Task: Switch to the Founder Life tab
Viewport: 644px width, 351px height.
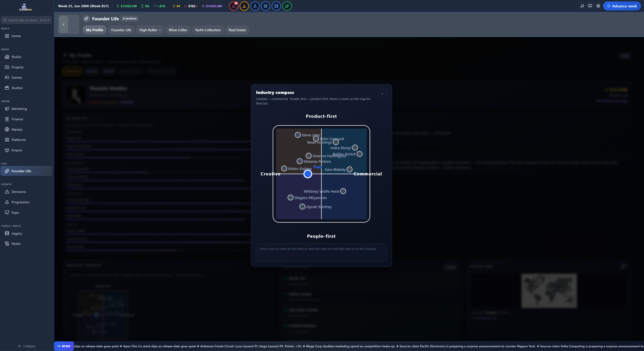Action: point(121,30)
